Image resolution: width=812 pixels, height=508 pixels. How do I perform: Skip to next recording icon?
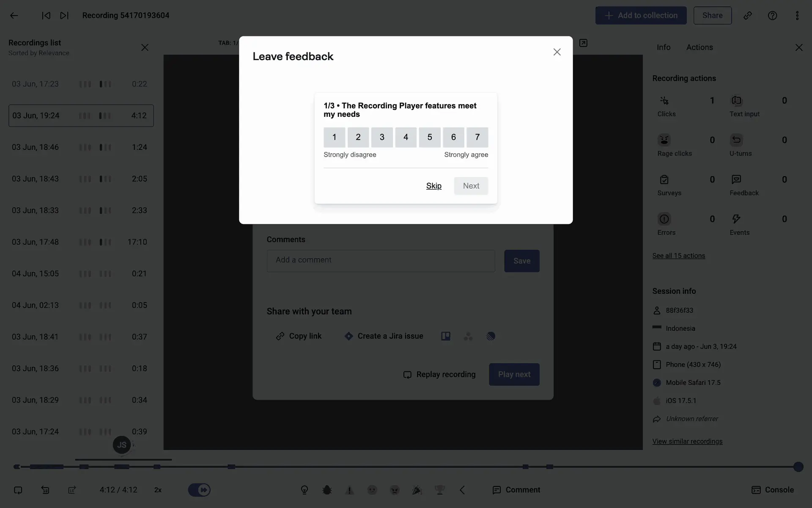tap(64, 16)
